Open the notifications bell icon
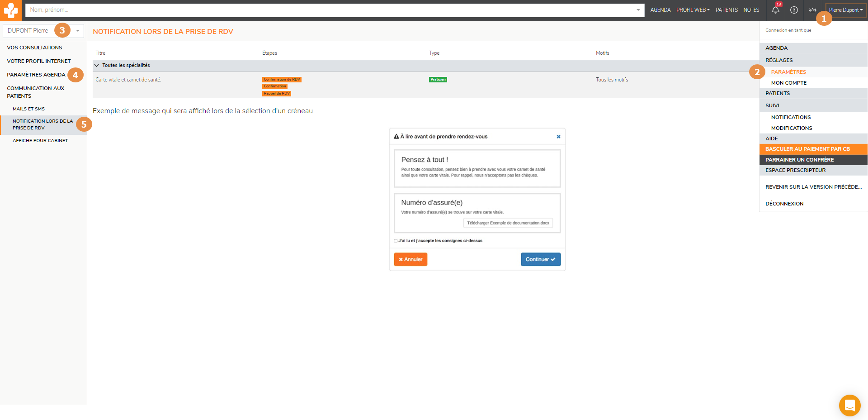This screenshot has height=420, width=868. pyautogui.click(x=775, y=10)
